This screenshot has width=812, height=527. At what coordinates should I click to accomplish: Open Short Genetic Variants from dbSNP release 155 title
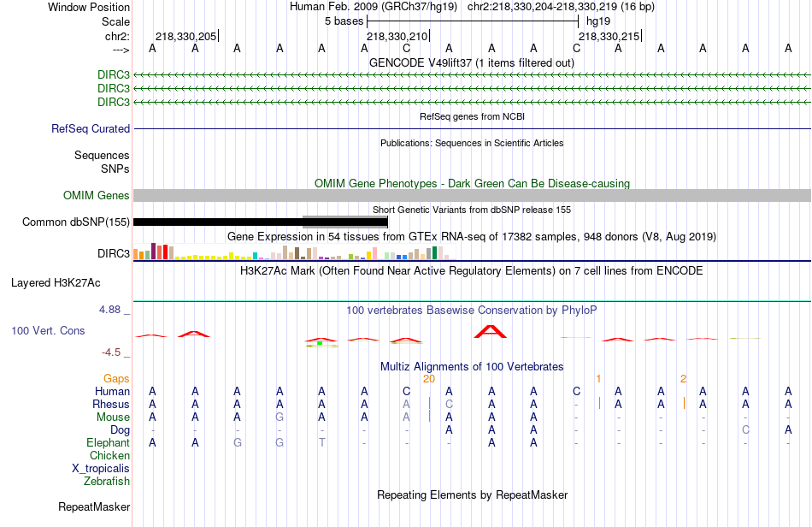(472, 210)
